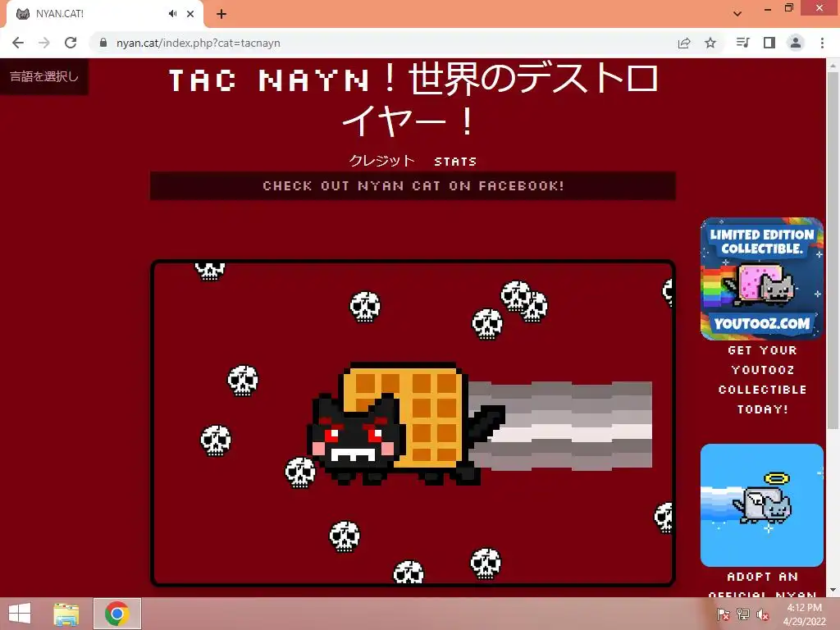Mute the NYAN.CAT! tab audio icon
The width and height of the screenshot is (840, 630).
click(x=172, y=14)
